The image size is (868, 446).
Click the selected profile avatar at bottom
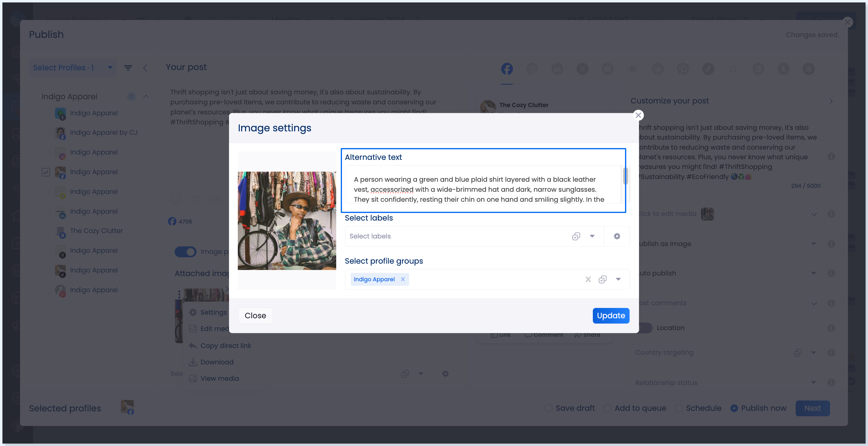point(127,407)
